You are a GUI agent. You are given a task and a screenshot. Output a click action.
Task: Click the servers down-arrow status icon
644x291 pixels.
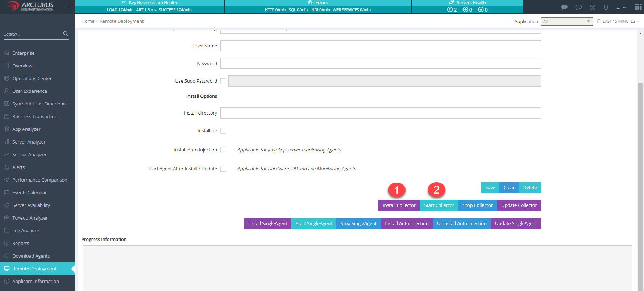[x=481, y=9]
